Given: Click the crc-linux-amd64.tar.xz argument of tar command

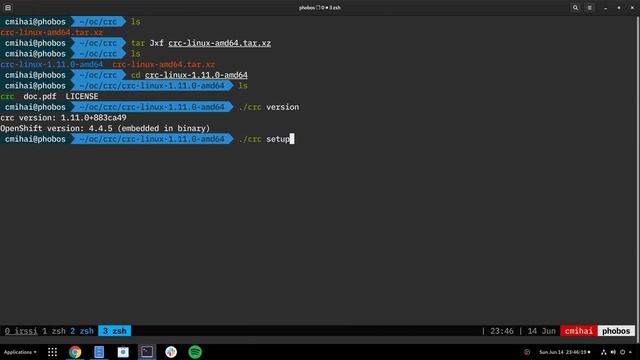Looking at the screenshot, I should (220, 43).
